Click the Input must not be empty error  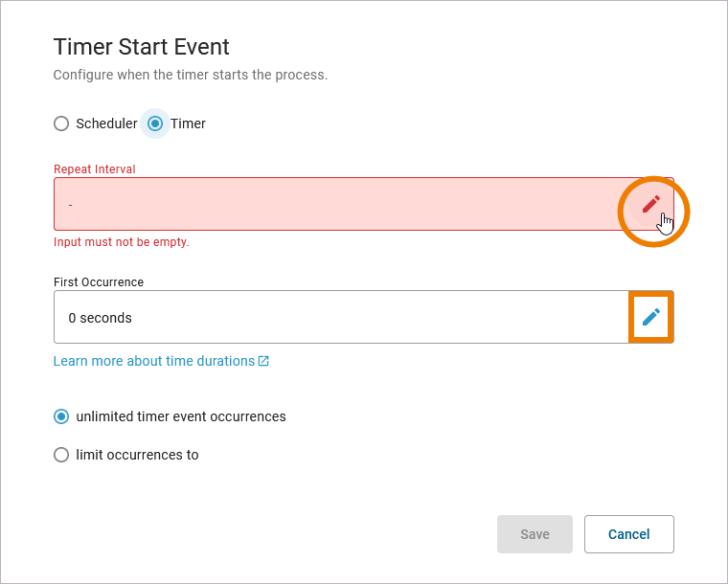click(x=121, y=242)
